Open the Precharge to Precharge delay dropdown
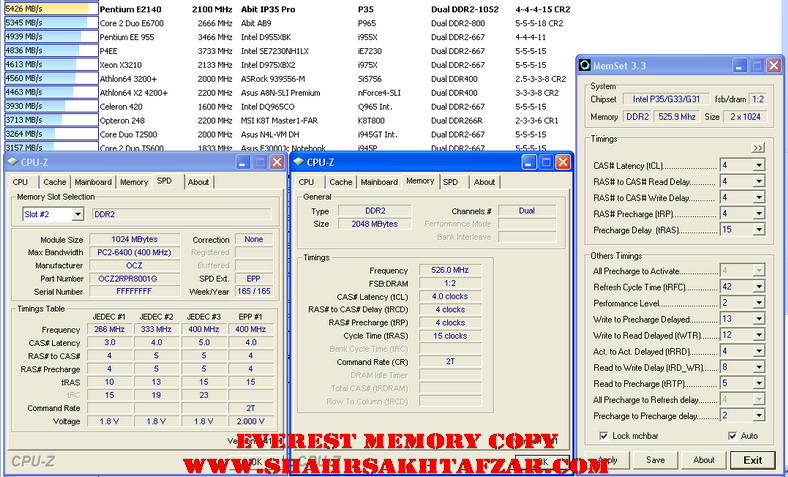The width and height of the screenshot is (788, 477). [759, 415]
